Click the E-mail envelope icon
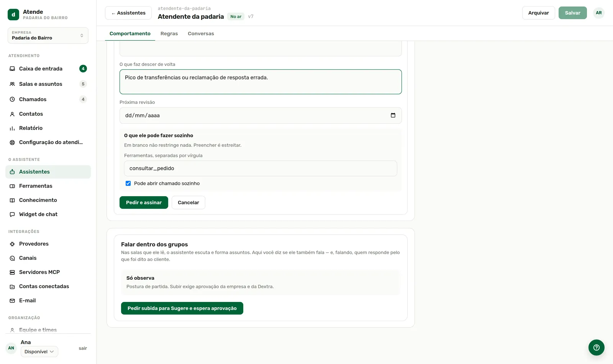 click(12, 300)
